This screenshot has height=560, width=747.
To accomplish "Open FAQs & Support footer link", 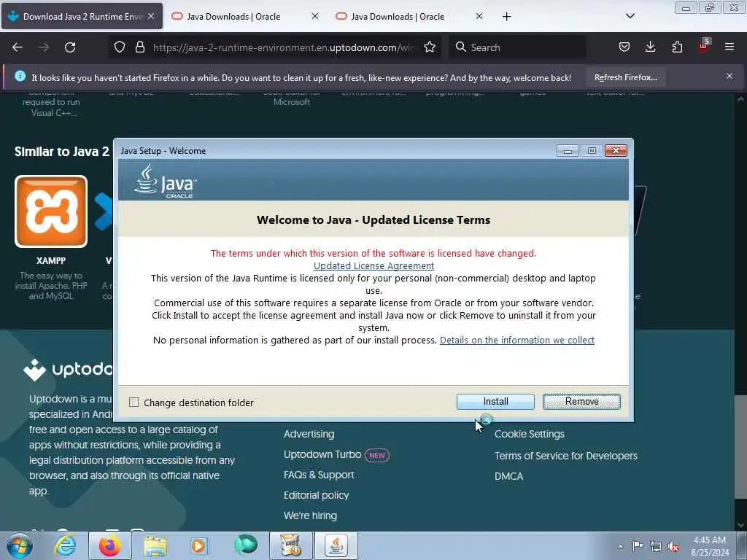I will pos(319,475).
